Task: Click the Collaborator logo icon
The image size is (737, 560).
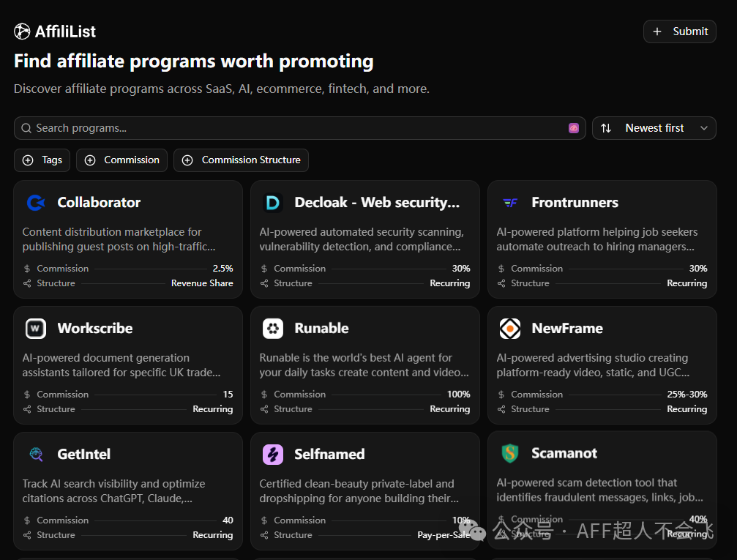Action: [36, 203]
